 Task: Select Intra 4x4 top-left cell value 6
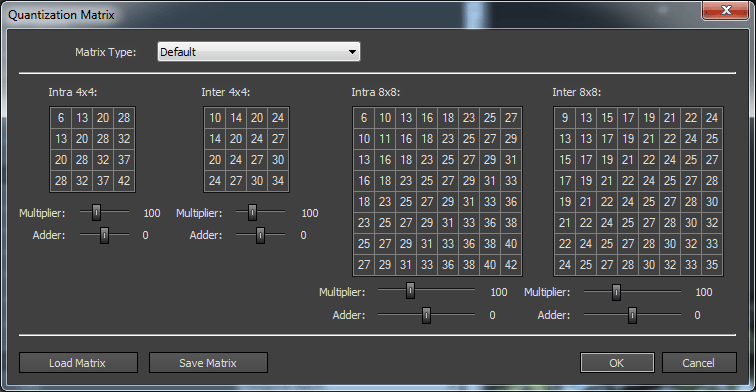pyautogui.click(x=61, y=118)
